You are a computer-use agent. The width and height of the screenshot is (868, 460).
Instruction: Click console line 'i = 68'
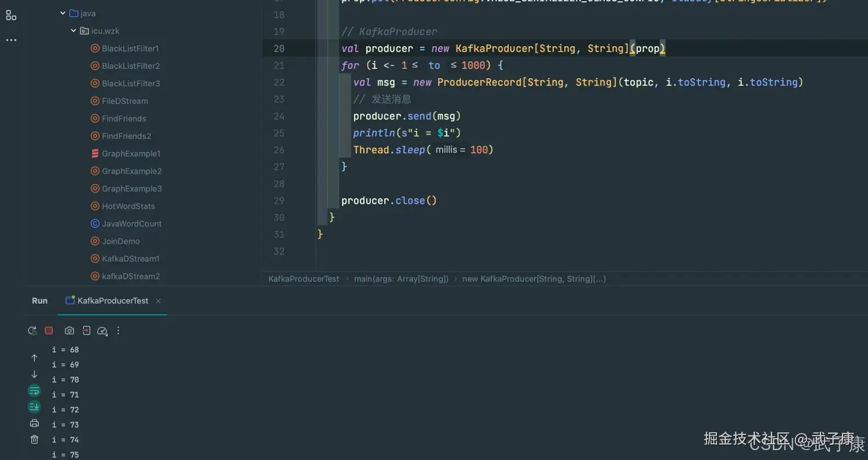pos(65,350)
